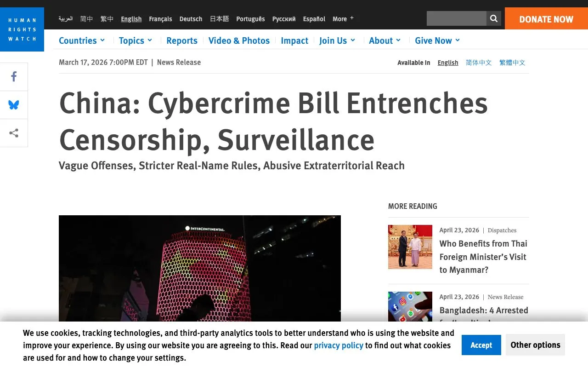Open Other options for cookies
This screenshot has width=588, height=368.
535,345
